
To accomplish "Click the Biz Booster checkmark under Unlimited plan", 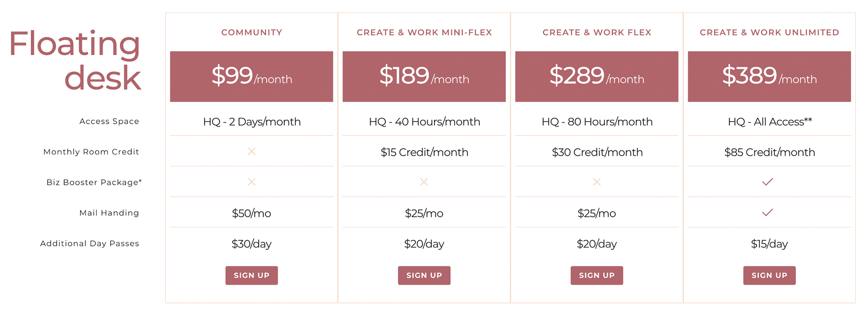I will 767,182.
